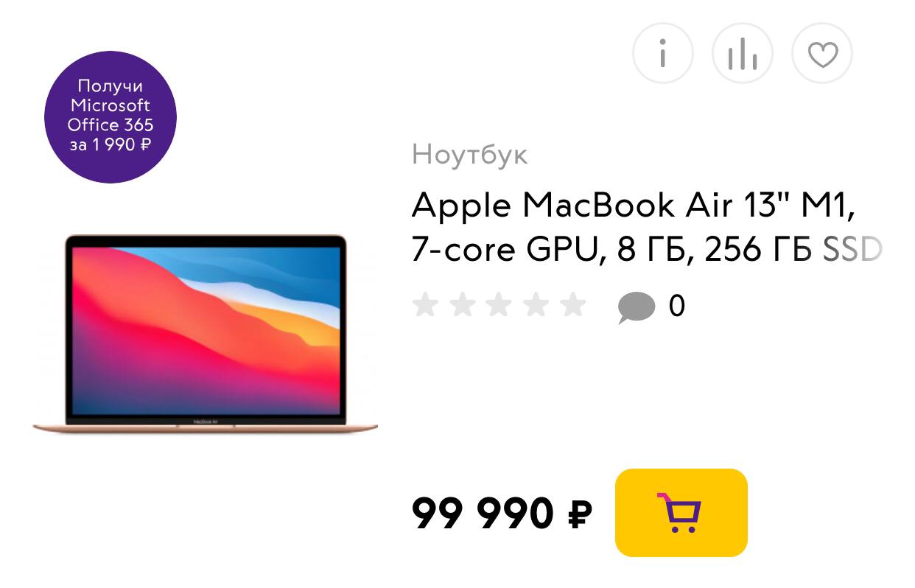Add laptop to comparison via bar chart icon
This screenshot has width=915, height=588.
743,53
